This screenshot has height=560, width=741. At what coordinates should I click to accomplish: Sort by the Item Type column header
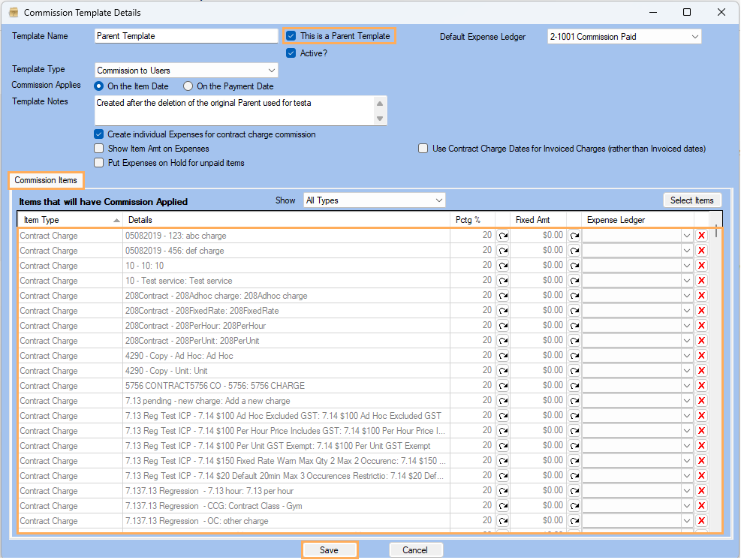(x=69, y=220)
